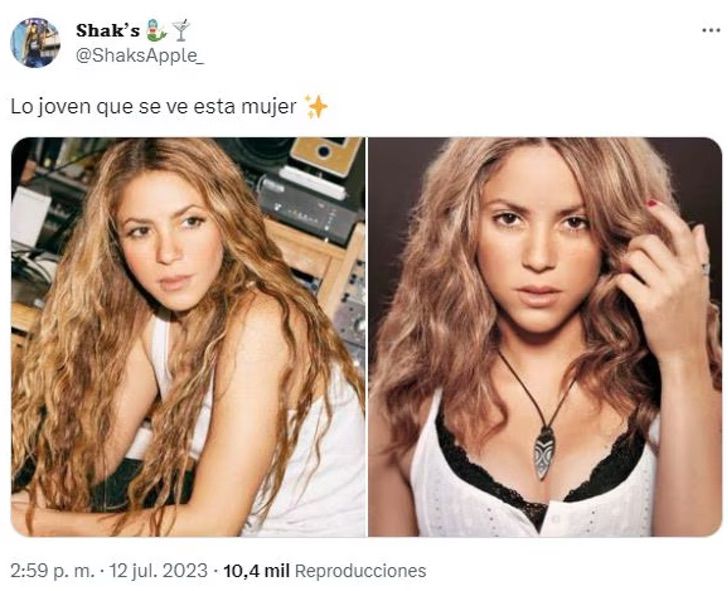The image size is (728, 591).
Task: Click the sparkles emoji after the tweet text
Action: pos(317,107)
